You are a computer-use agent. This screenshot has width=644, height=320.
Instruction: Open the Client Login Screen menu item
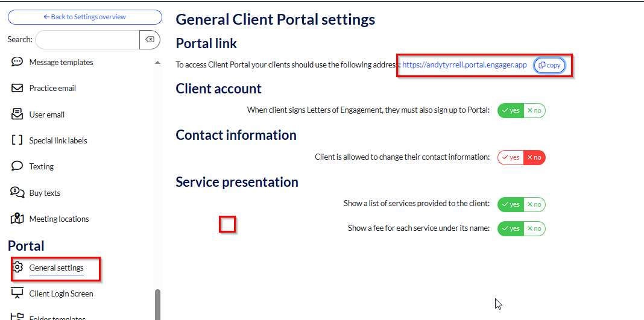pos(61,293)
